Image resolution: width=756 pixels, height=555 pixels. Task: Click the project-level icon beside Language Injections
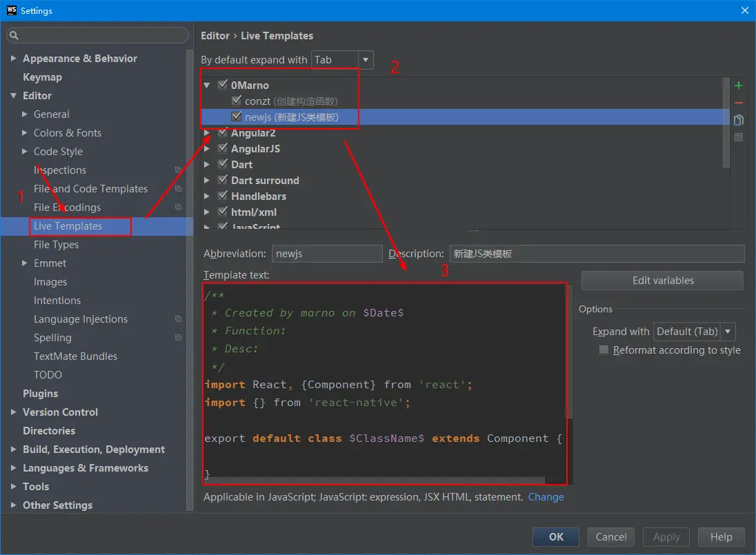coord(178,319)
